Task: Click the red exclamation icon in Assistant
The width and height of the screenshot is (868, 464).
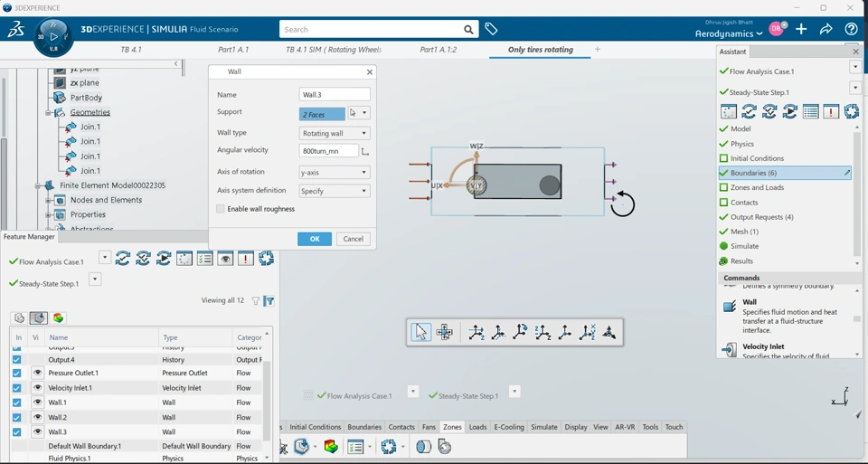Action: [831, 112]
